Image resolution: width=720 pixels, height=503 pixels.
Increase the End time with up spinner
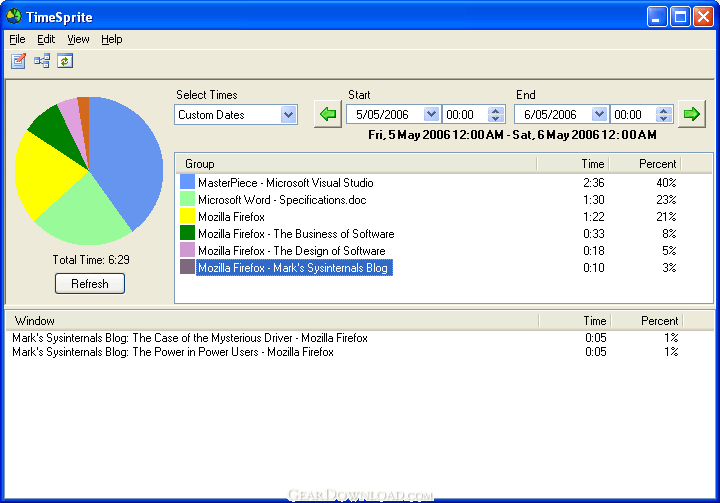coord(664,110)
